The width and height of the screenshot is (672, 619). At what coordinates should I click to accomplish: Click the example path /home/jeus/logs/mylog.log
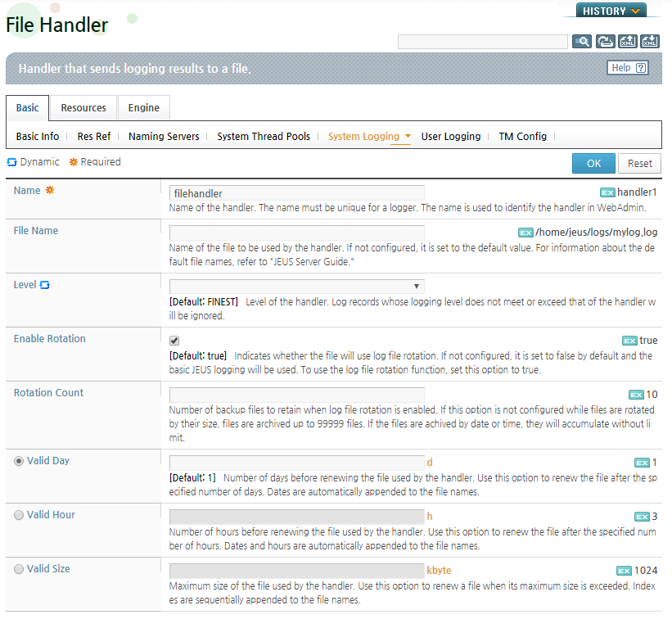(x=596, y=233)
